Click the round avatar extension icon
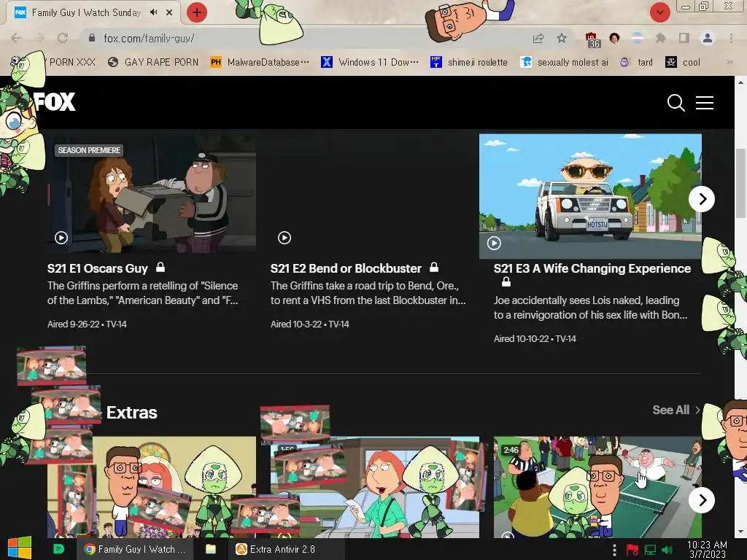Viewport: 747px width, 560px height. click(x=614, y=38)
